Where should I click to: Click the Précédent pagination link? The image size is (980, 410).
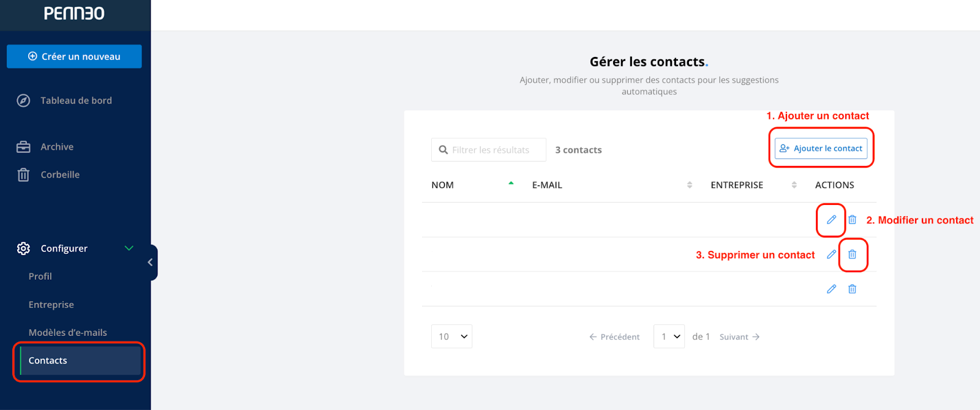614,337
